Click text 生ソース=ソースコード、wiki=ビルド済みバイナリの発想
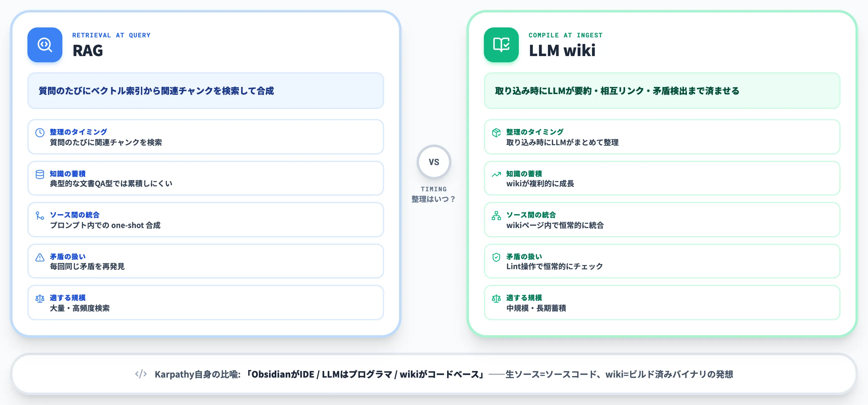868x405 pixels. 619,374
